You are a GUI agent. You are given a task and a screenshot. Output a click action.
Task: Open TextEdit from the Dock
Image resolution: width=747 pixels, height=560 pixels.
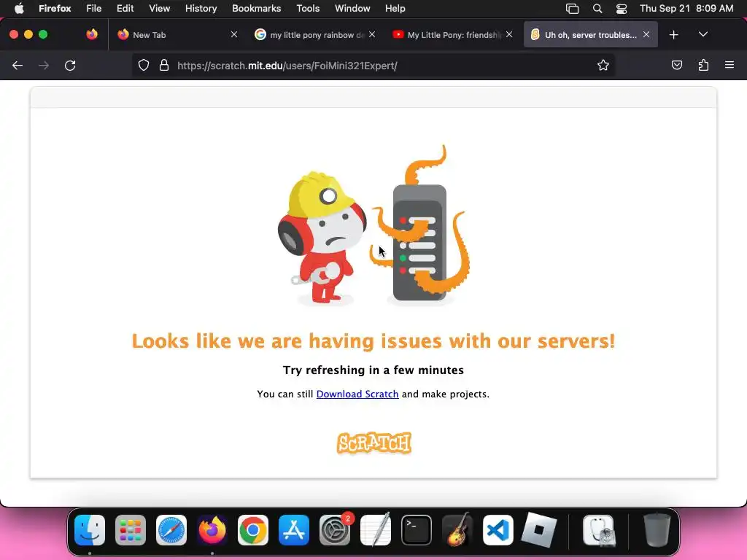pyautogui.click(x=376, y=530)
